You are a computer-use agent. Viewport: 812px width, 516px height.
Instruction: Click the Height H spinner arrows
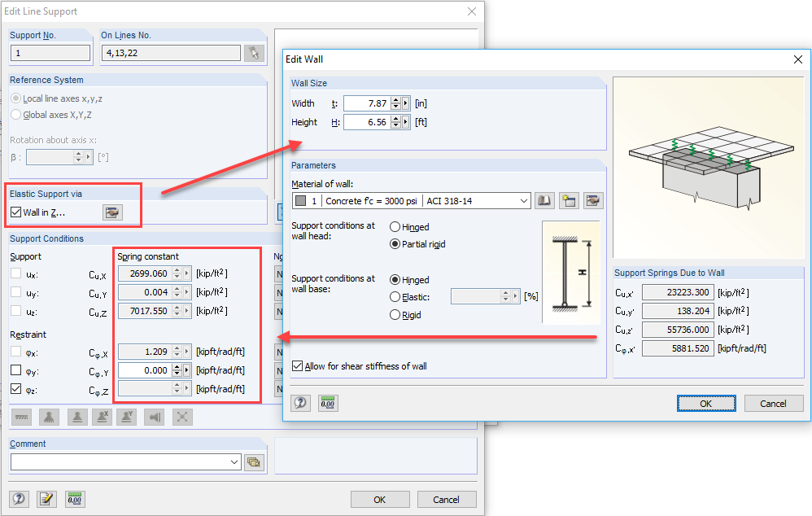[x=395, y=122]
